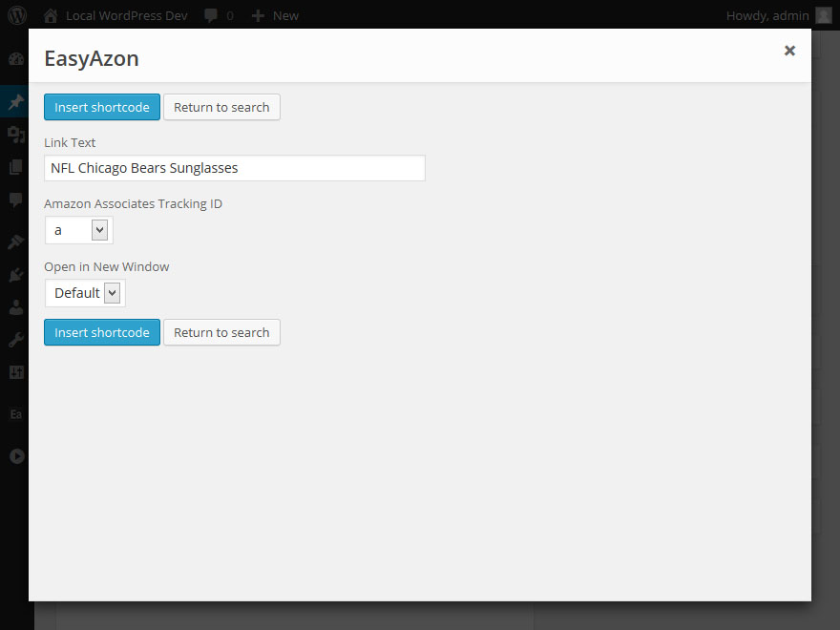Open the New content menu

click(275, 15)
